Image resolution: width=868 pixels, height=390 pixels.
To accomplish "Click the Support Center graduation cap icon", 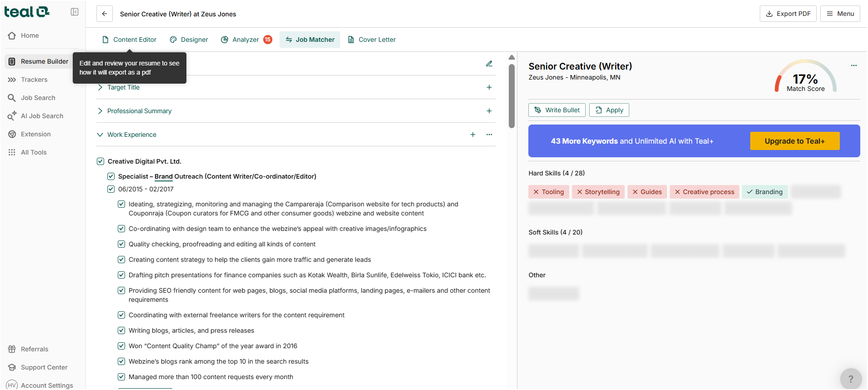I will point(12,367).
